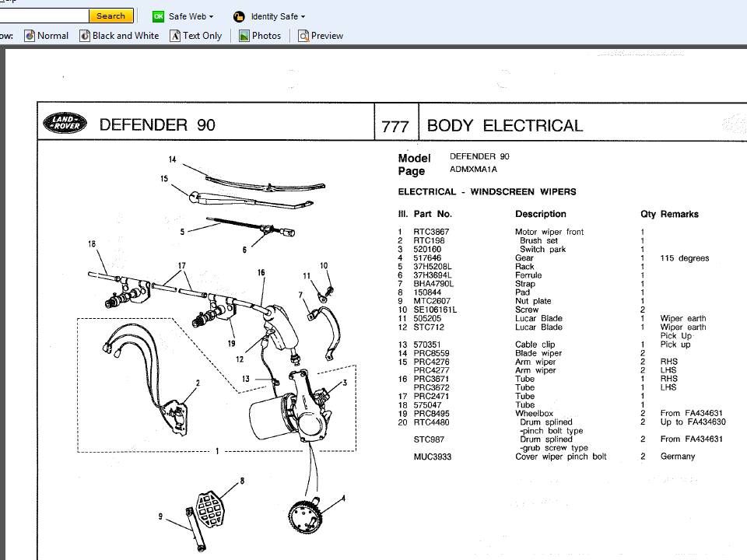This screenshot has height=560, width=747.
Task: Open the Preview option
Action: [327, 36]
